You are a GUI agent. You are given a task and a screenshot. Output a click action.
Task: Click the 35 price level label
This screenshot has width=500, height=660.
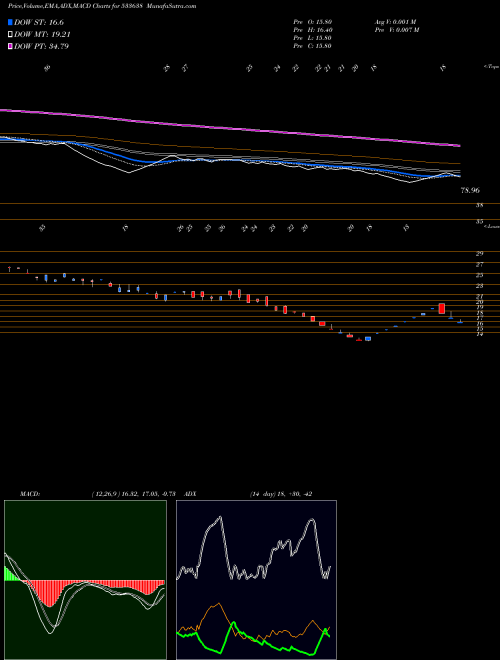click(x=479, y=221)
